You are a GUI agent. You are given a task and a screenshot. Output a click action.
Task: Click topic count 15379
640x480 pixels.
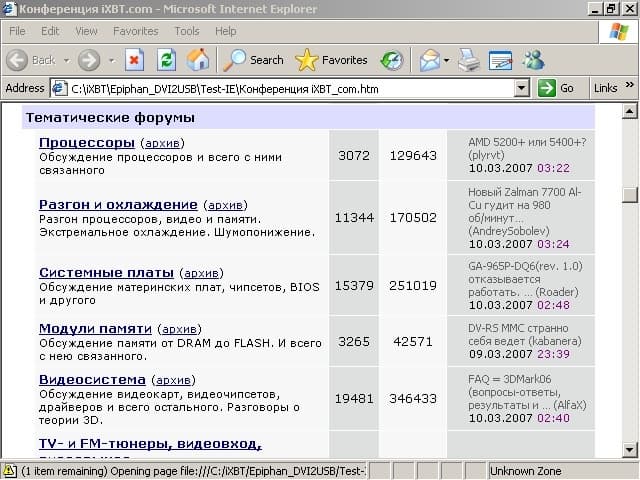click(354, 285)
